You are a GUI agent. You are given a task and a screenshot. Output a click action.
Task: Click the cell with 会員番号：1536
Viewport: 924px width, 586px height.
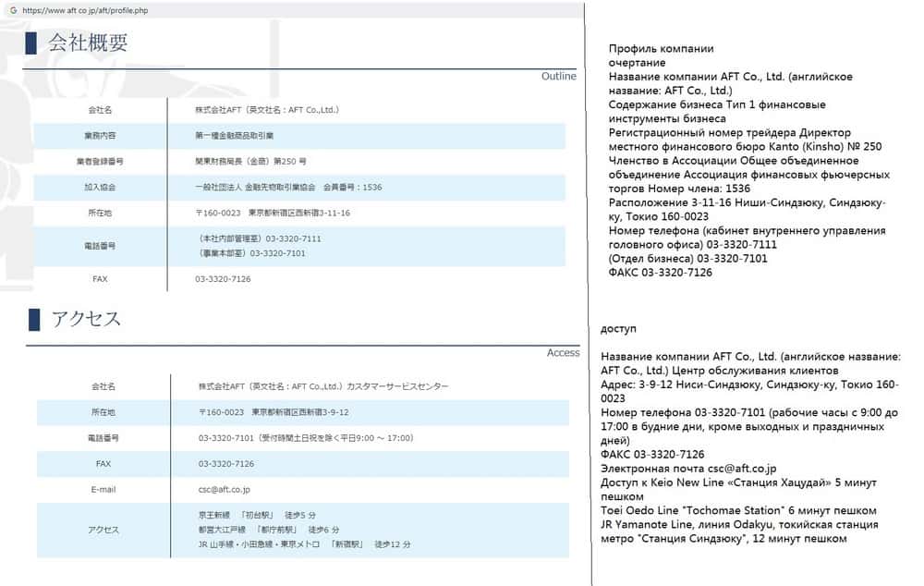pyautogui.click(x=288, y=187)
